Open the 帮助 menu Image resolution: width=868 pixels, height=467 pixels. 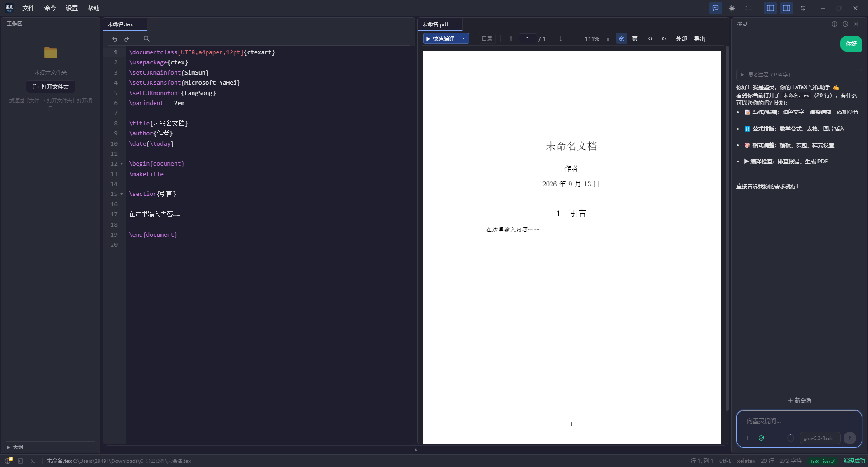94,8
